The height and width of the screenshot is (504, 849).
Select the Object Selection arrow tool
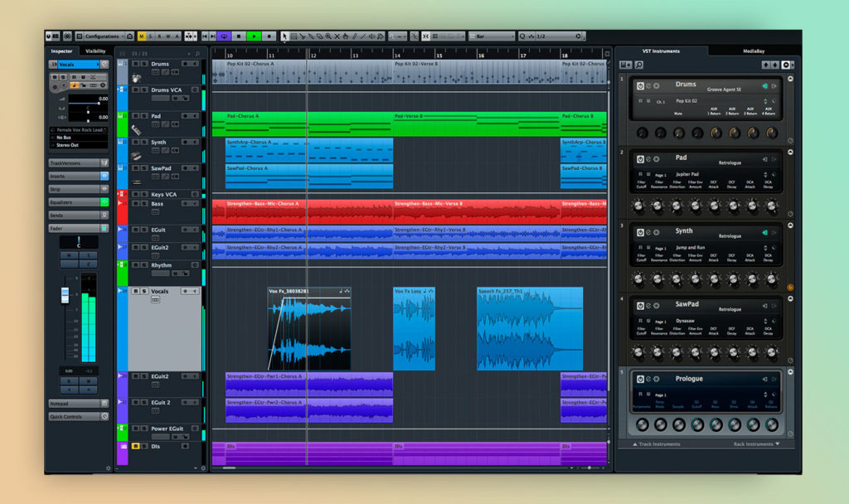(x=285, y=36)
